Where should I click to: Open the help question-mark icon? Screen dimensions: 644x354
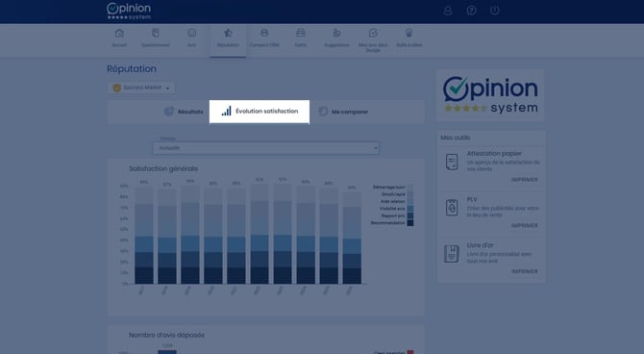click(x=472, y=11)
